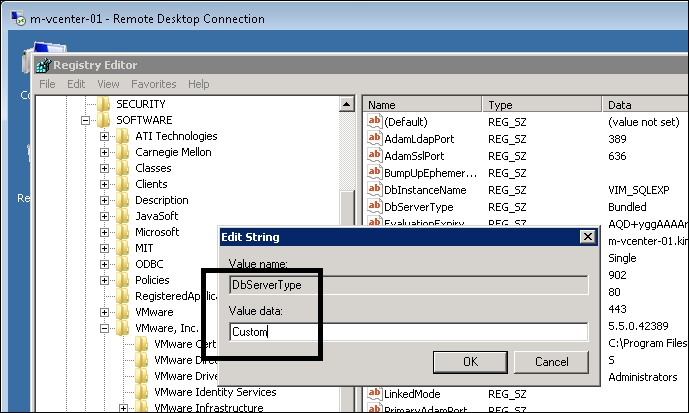The image size is (689, 413).
Task: Select the RegisteredApplications folder icon
Action: (x=123, y=296)
